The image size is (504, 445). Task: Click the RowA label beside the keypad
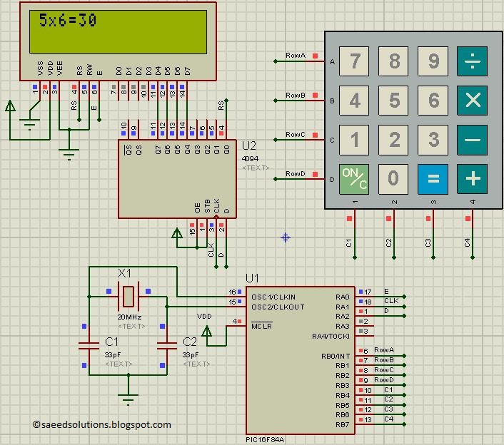(296, 56)
